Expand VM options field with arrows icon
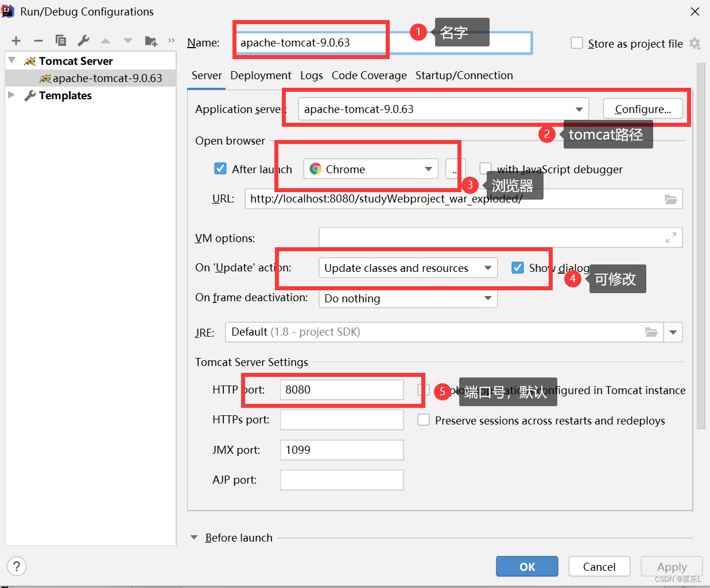This screenshot has width=710, height=588. click(670, 237)
